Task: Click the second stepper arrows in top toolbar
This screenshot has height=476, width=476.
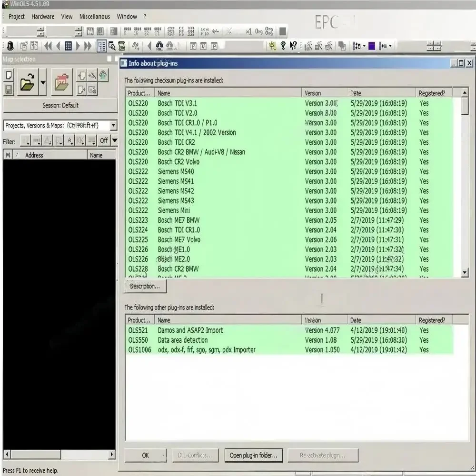Action: click(x=79, y=31)
